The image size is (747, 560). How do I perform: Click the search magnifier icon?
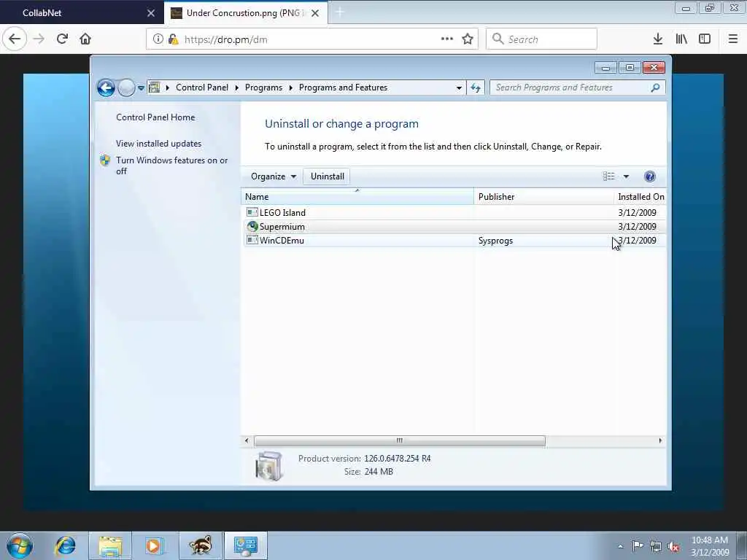(656, 87)
